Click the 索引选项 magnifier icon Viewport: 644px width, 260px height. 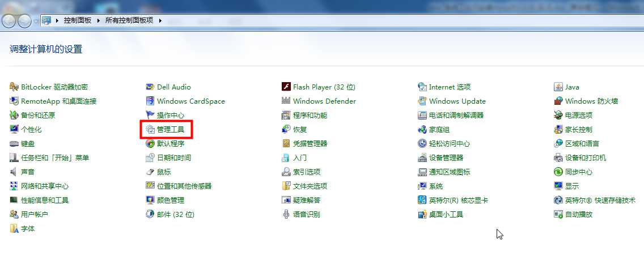point(286,172)
